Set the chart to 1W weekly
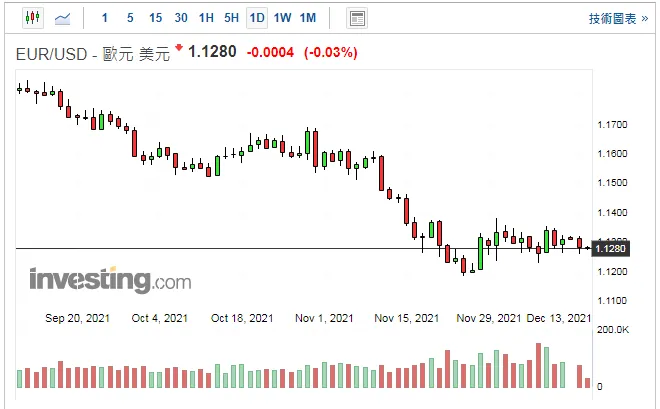The image size is (660, 409). (x=282, y=18)
